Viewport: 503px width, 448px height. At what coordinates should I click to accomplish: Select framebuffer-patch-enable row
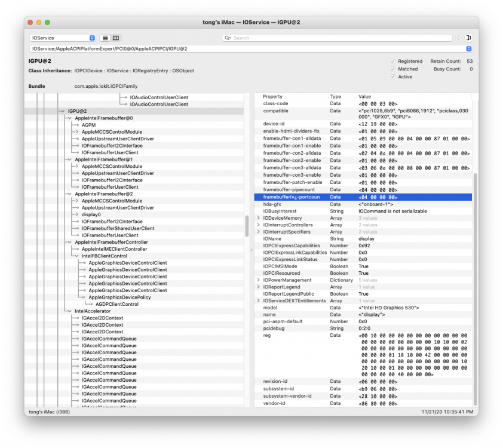363,182
